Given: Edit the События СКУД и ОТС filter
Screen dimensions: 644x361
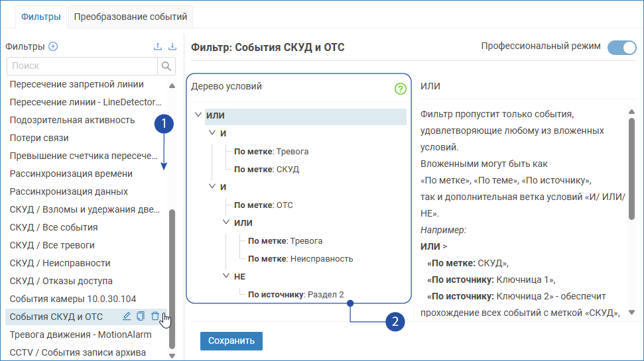Looking at the screenshot, I should 127,317.
